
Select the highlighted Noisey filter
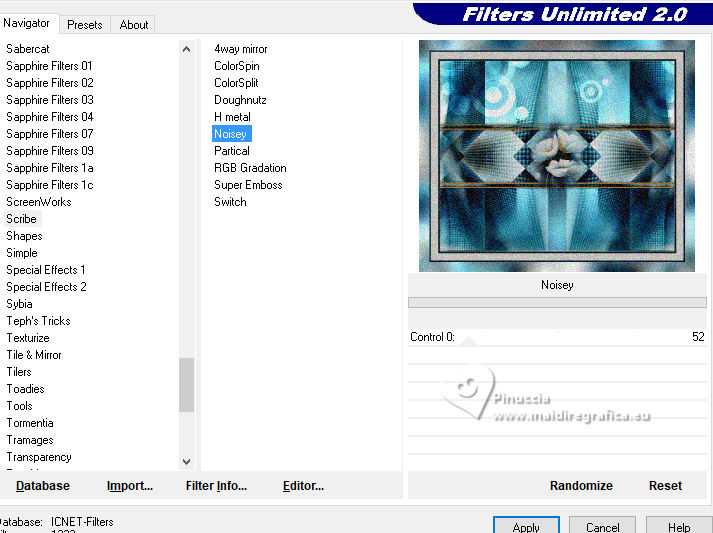click(x=231, y=134)
